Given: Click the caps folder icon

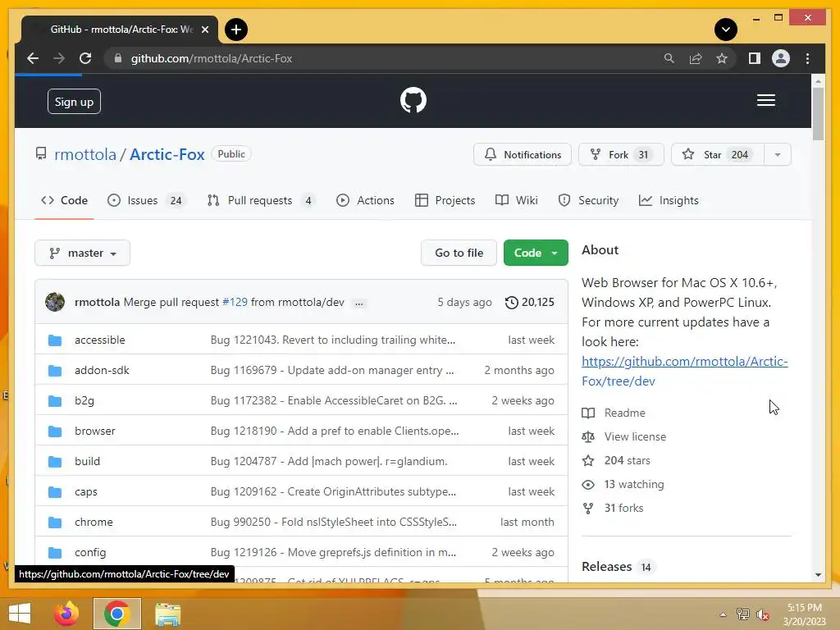Looking at the screenshot, I should (x=55, y=492).
